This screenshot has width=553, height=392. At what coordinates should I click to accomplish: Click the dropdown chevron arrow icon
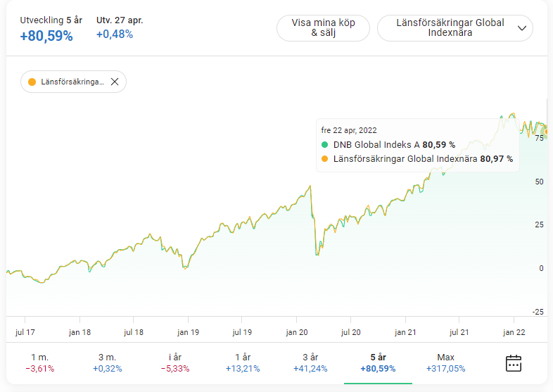pyautogui.click(x=521, y=28)
